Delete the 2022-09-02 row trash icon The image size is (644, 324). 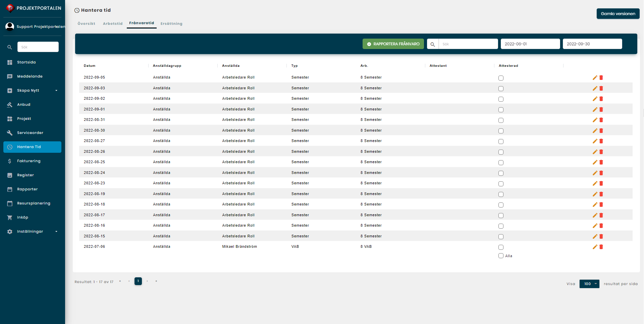(x=601, y=99)
